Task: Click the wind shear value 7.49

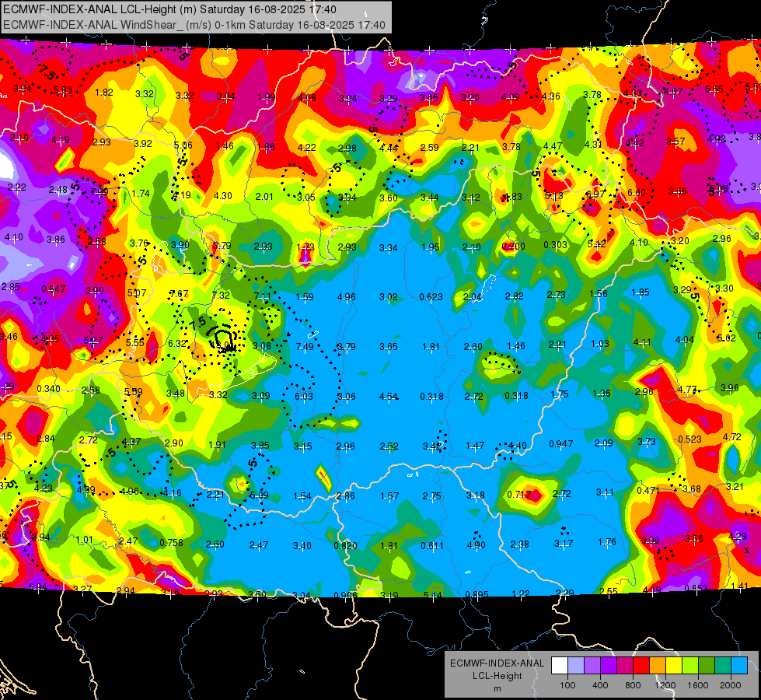Action: (x=305, y=346)
